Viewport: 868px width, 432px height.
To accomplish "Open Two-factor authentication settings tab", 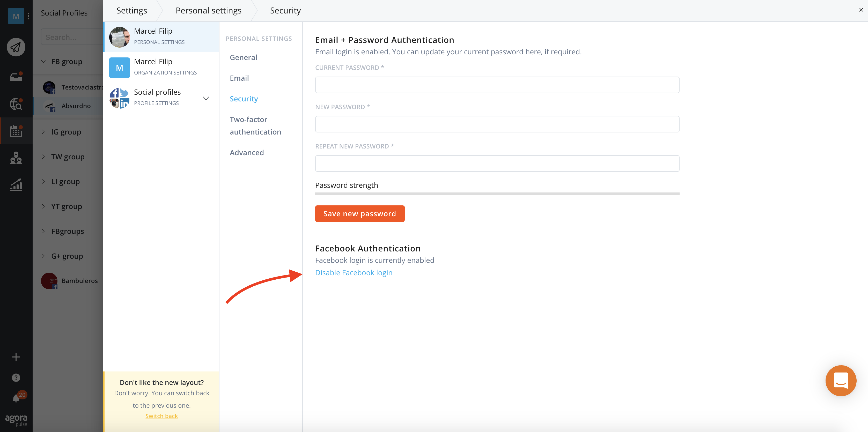I will 255,126.
